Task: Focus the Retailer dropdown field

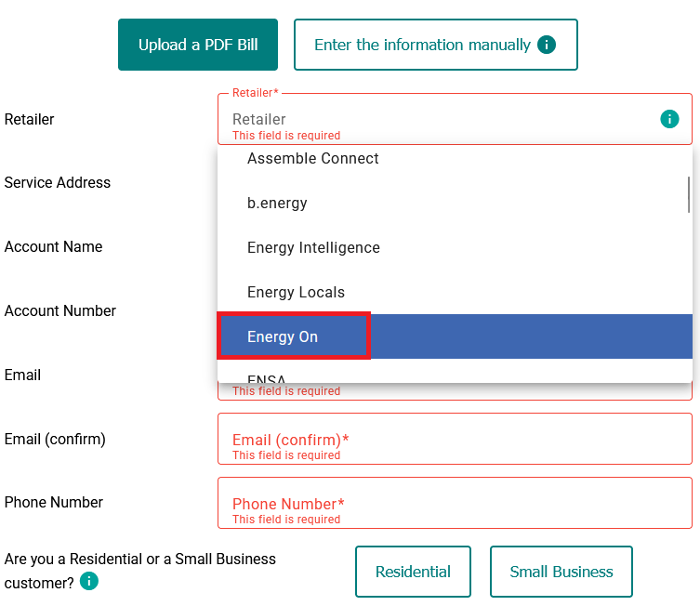Action: (x=455, y=119)
